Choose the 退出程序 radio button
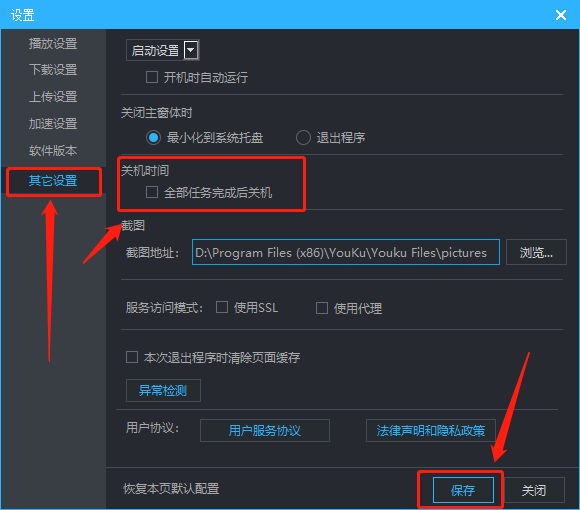 point(303,138)
